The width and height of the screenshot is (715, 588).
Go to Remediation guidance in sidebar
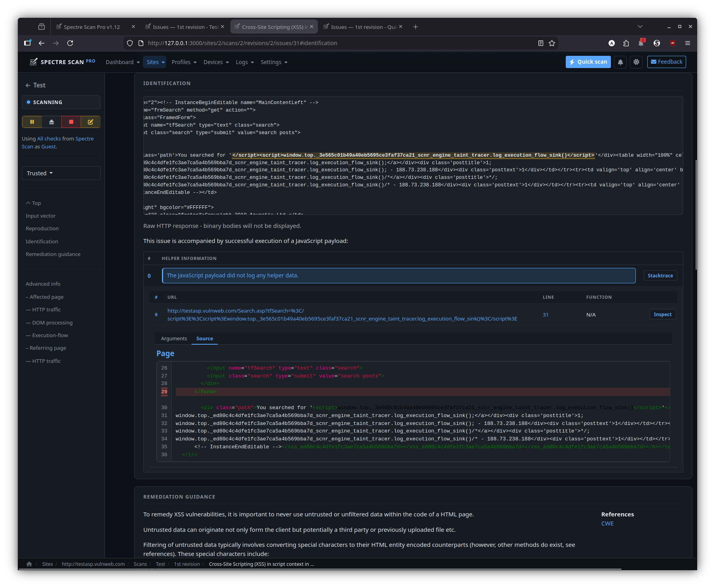[x=53, y=254]
